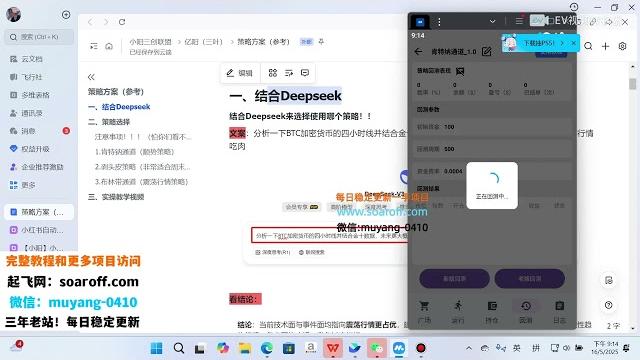Open 亿阳（三叶）breadcrumb link

tap(203, 42)
